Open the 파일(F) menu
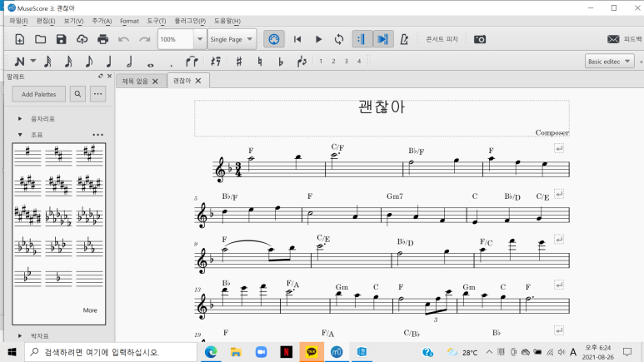 [18, 21]
